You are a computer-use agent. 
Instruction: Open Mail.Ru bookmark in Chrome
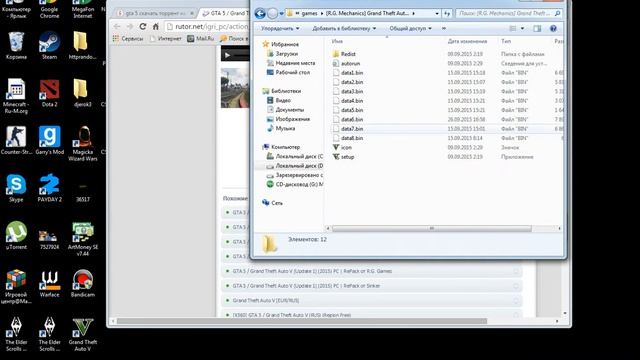(201, 38)
